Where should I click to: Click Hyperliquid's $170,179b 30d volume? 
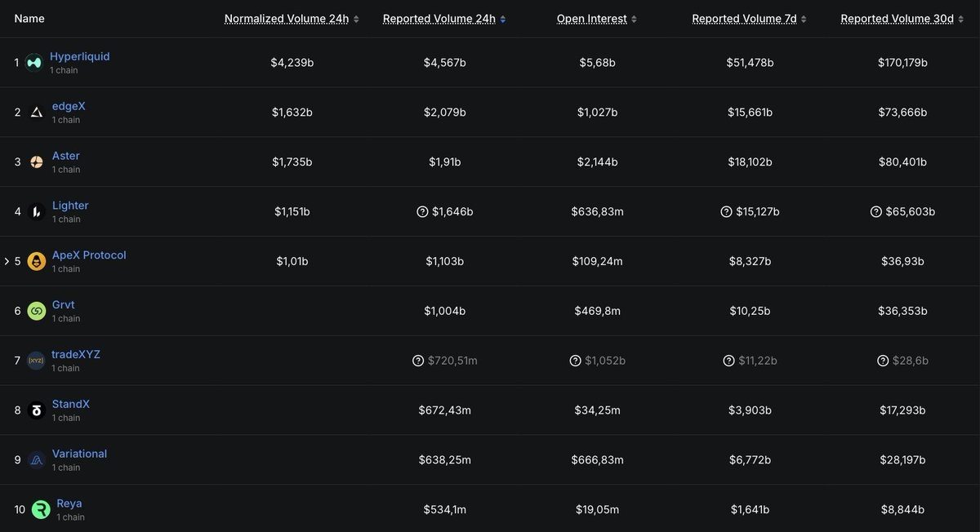point(902,62)
